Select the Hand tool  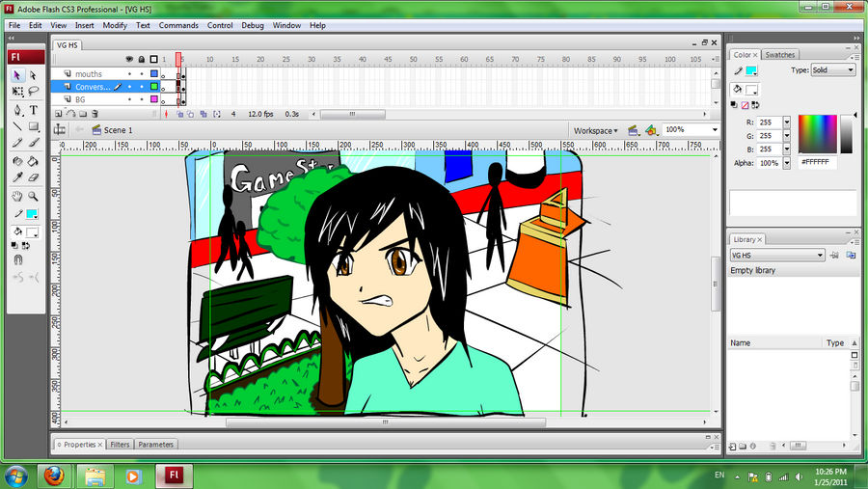[17, 196]
